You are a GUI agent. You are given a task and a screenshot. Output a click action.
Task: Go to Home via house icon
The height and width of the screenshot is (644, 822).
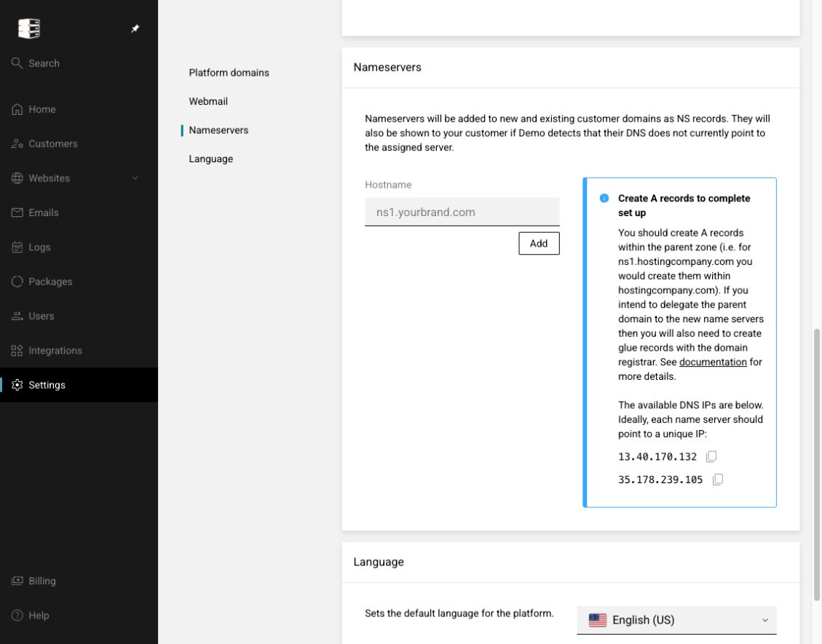[17, 109]
